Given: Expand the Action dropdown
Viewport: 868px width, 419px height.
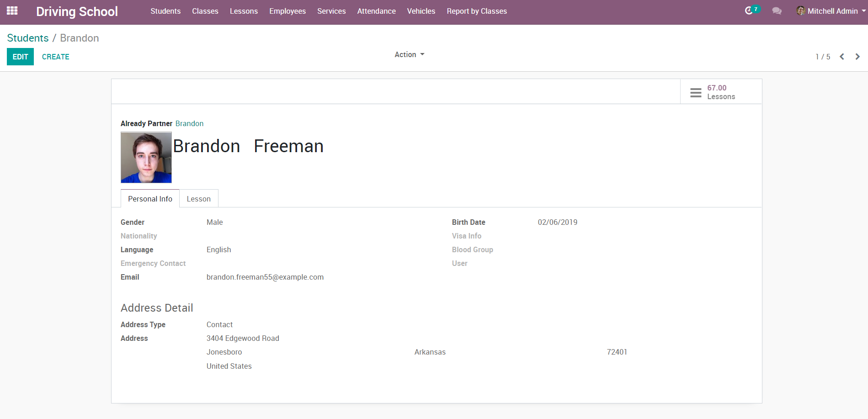Looking at the screenshot, I should (409, 54).
